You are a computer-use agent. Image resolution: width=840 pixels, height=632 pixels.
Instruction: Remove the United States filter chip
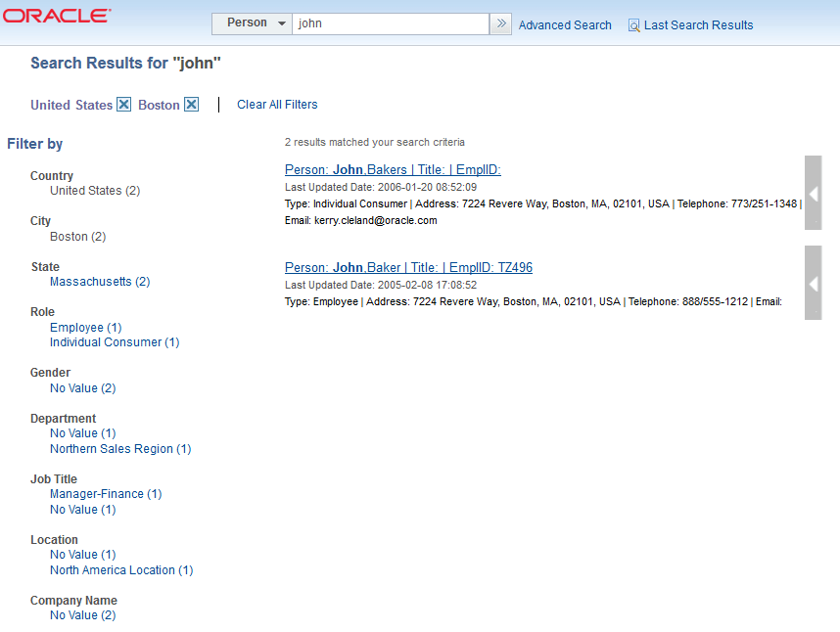point(125,104)
